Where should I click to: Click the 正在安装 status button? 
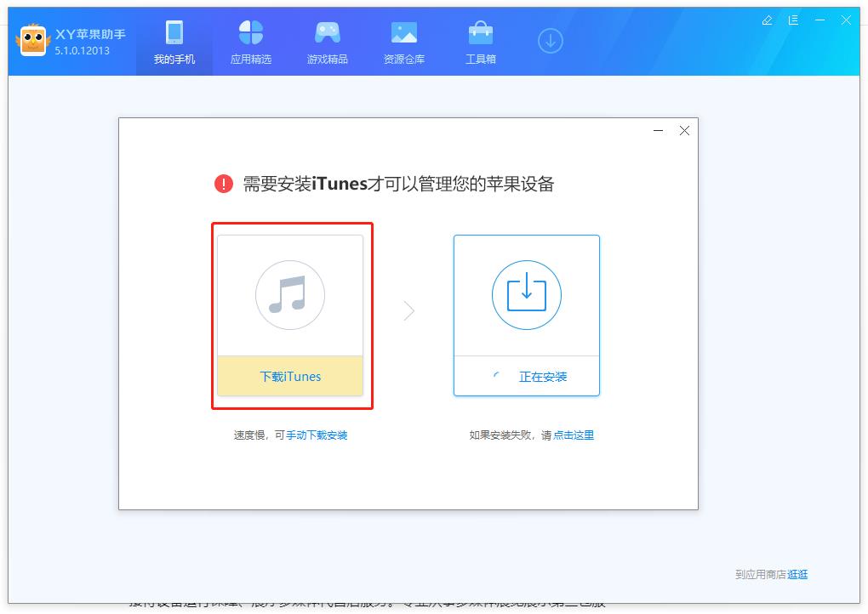(527, 376)
